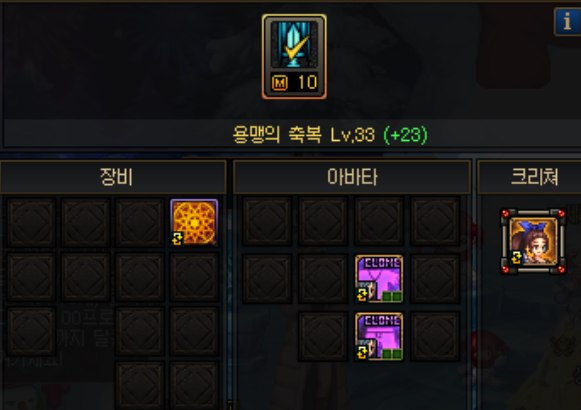Click the green +23 bonus text
The image size is (581, 410).
pyautogui.click(x=406, y=134)
